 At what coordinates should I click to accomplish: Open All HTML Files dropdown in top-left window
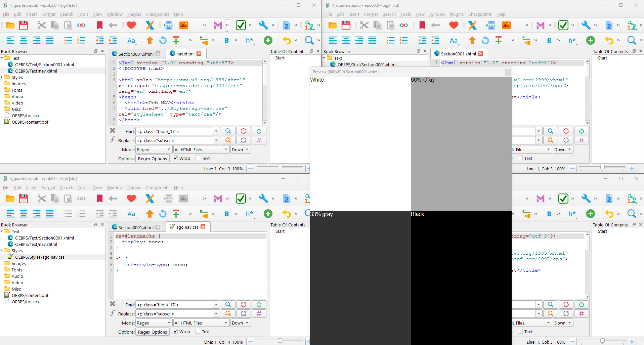201,149
